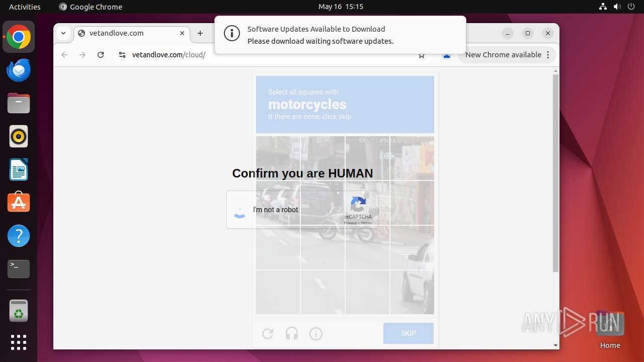Screen dimensions: 644x362
Task: Open the power menu icon in top bar
Action: (x=631, y=7)
